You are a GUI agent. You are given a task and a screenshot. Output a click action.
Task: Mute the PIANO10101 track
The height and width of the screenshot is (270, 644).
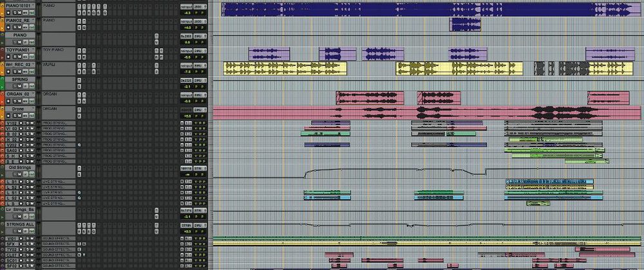coord(19,13)
